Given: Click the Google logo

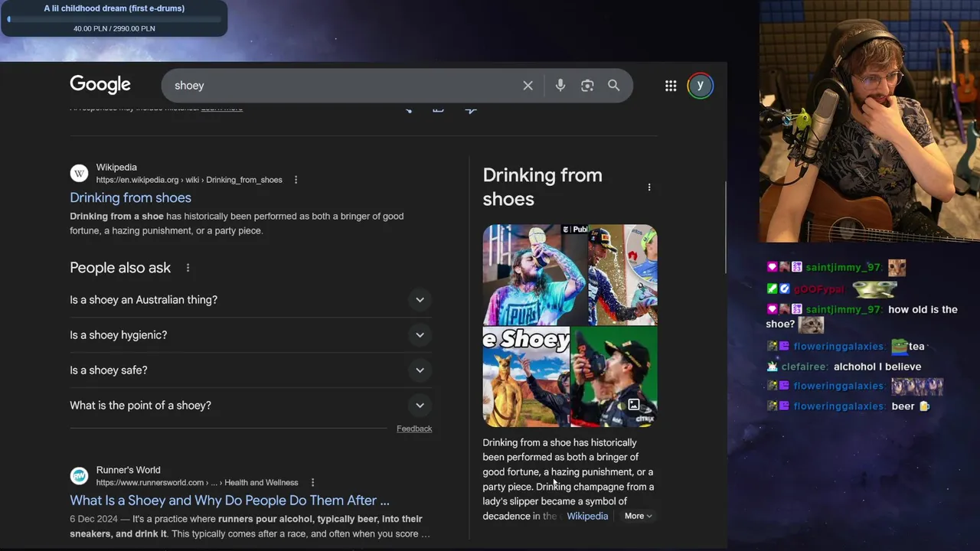Looking at the screenshot, I should (100, 85).
